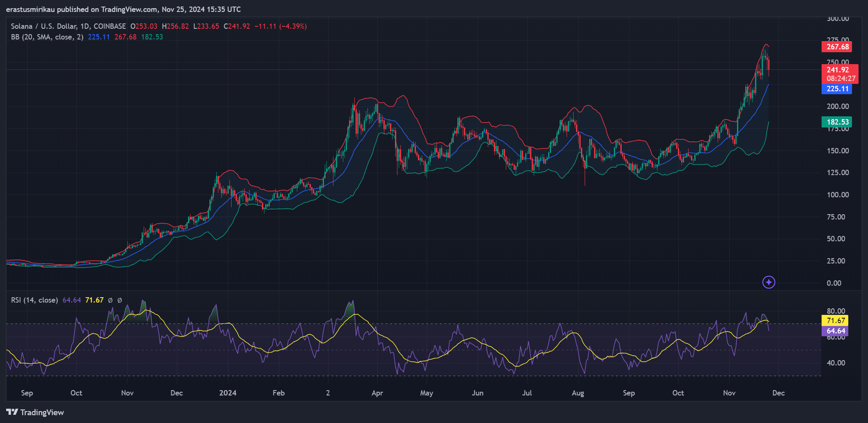
Task: Click the close value C241.92
Action: (x=237, y=26)
